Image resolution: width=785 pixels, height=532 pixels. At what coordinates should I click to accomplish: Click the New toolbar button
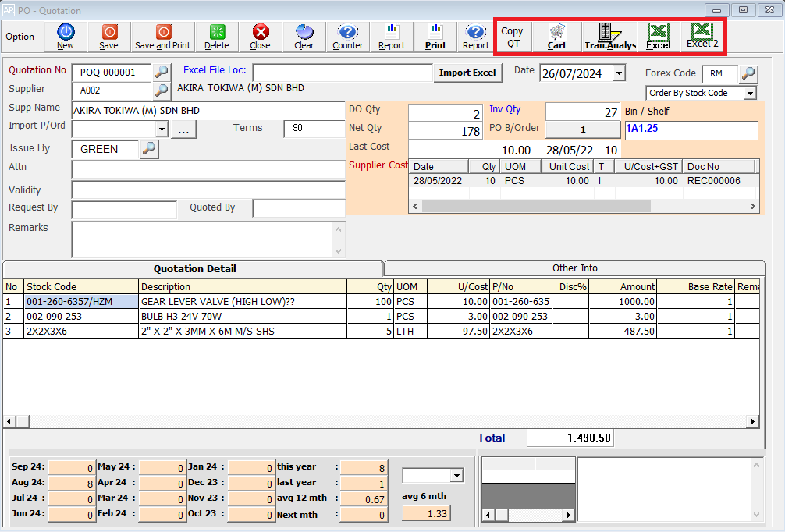[x=66, y=37]
